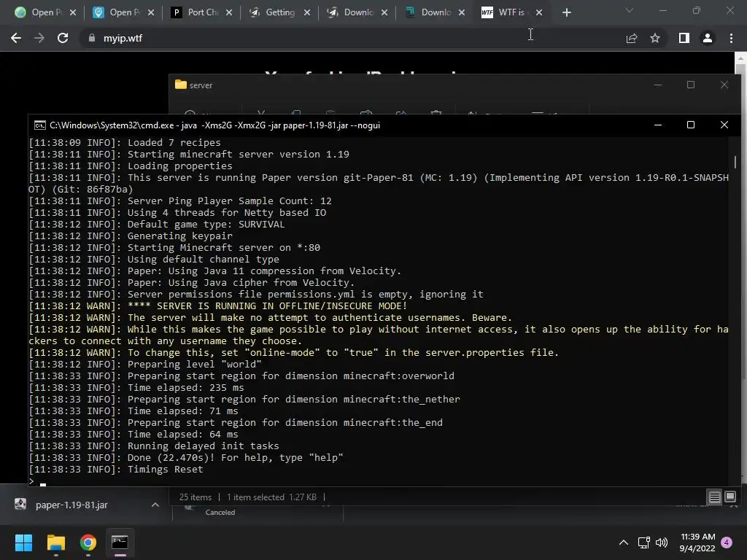Open Google Chrome from taskbar

88,542
